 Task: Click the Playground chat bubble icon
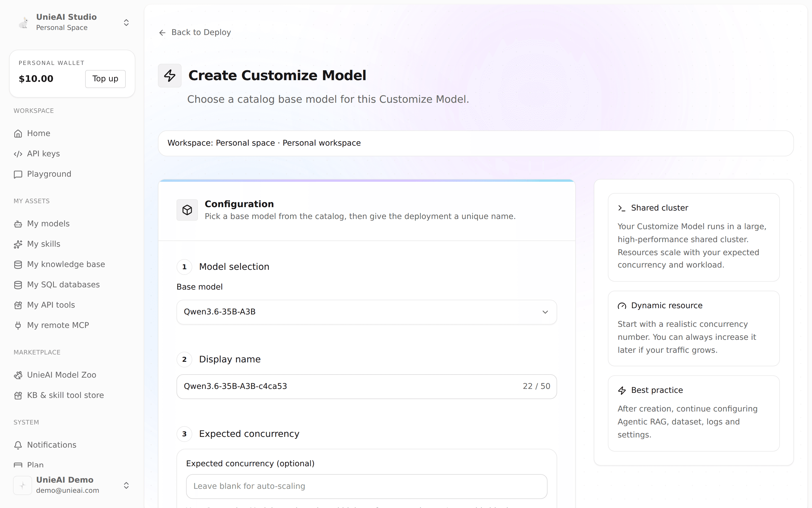[18, 174]
